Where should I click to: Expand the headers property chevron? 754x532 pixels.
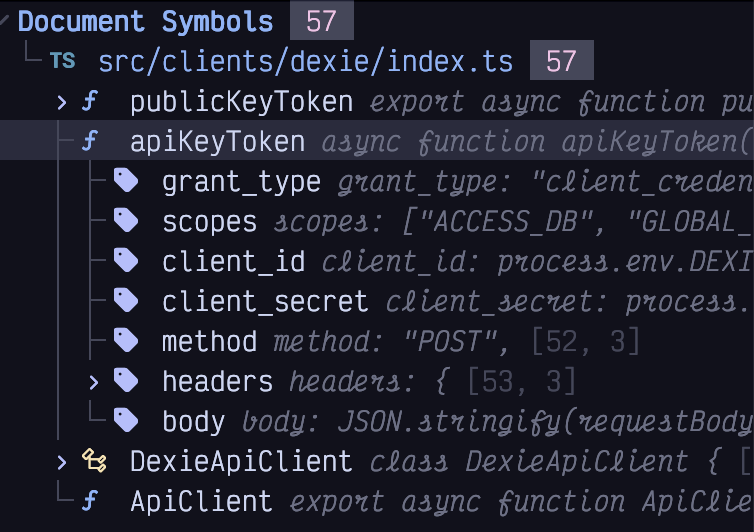pos(94,382)
